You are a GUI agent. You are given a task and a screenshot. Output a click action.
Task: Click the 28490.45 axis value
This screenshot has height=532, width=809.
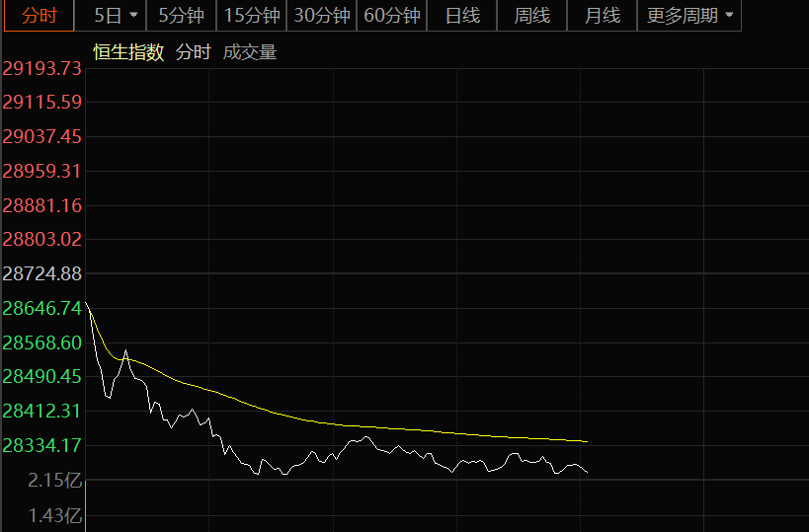pyautogui.click(x=41, y=377)
